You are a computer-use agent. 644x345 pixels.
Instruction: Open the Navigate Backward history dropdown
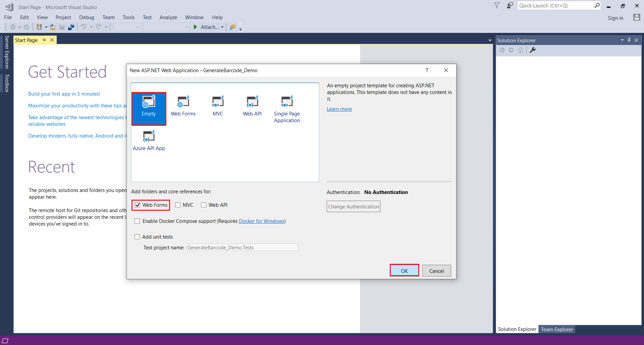tap(20, 27)
